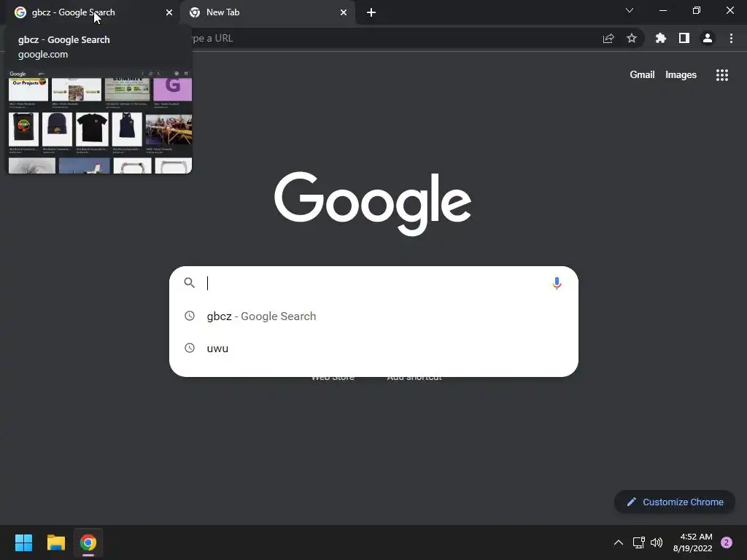Start voice search with microphone icon

(x=557, y=283)
